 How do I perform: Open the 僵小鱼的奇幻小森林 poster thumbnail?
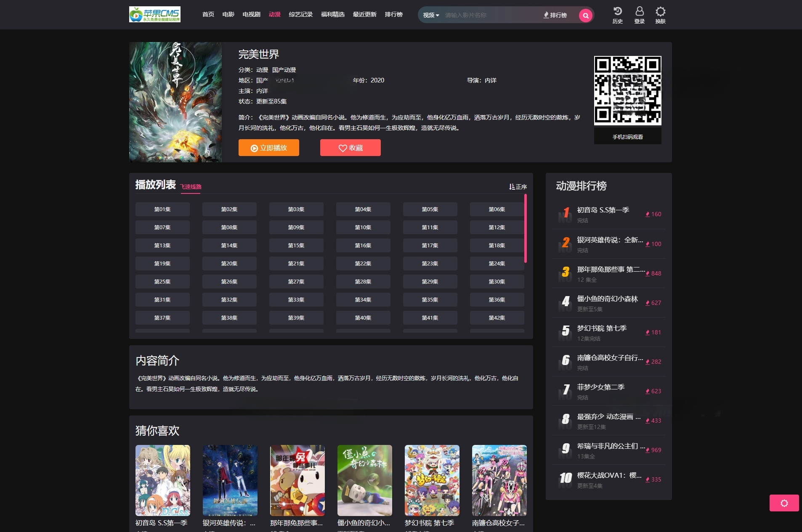tap(364, 480)
